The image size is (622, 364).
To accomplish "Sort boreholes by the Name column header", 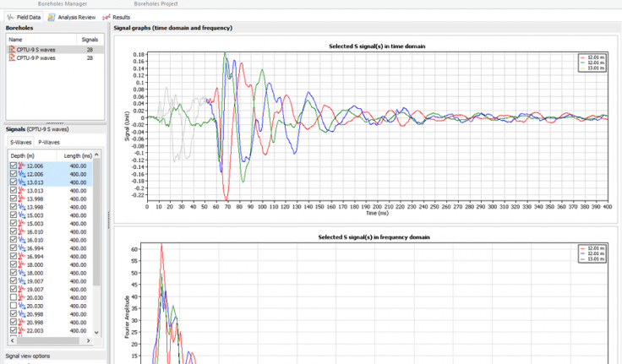I will (15, 40).
